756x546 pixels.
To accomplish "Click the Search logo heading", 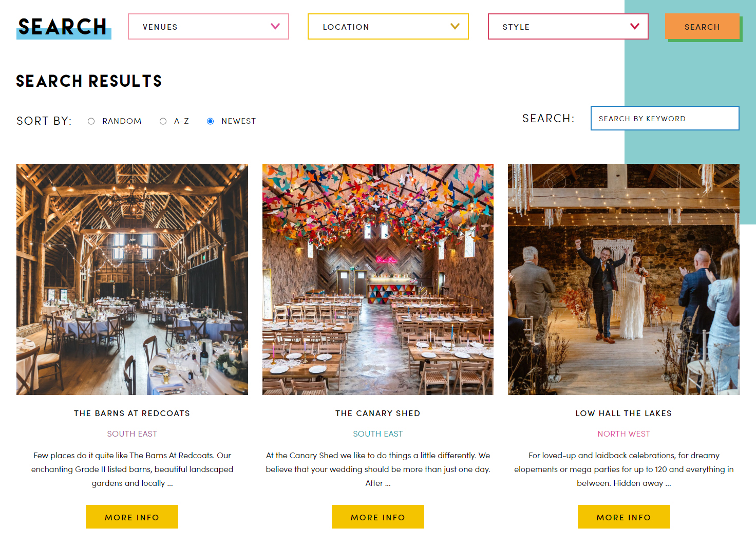I will [x=63, y=27].
